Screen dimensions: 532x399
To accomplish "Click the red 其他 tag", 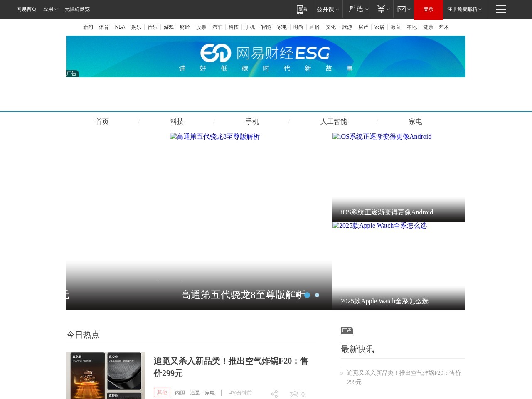I will coord(162,392).
